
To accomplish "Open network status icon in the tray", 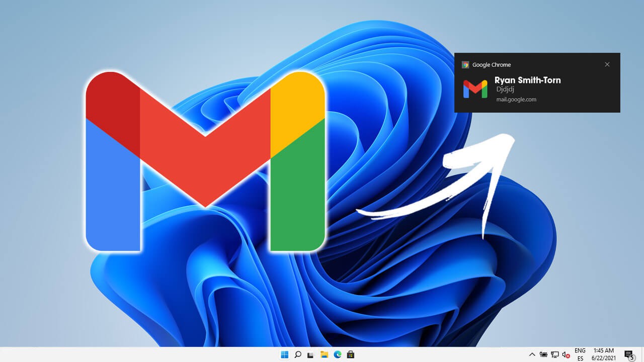I will [x=555, y=355].
